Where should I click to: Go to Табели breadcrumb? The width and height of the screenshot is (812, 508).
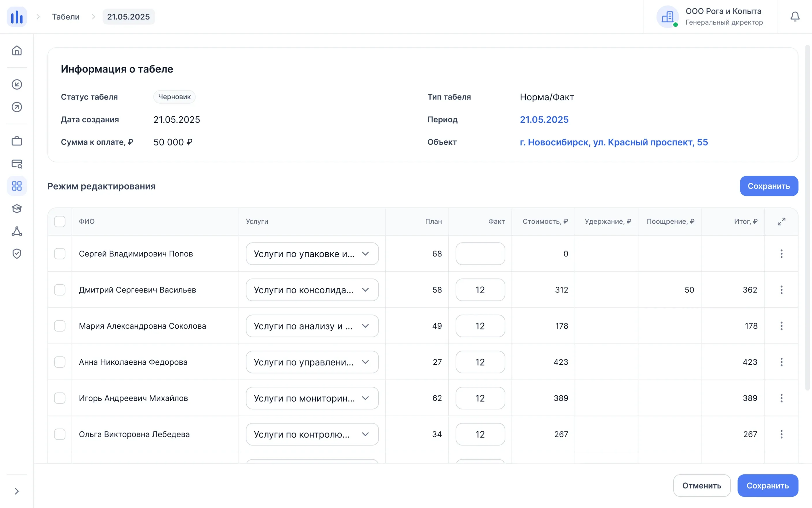(66, 17)
